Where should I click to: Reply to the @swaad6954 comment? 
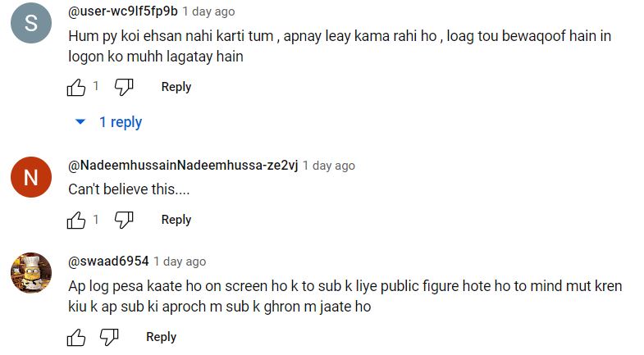point(161,337)
